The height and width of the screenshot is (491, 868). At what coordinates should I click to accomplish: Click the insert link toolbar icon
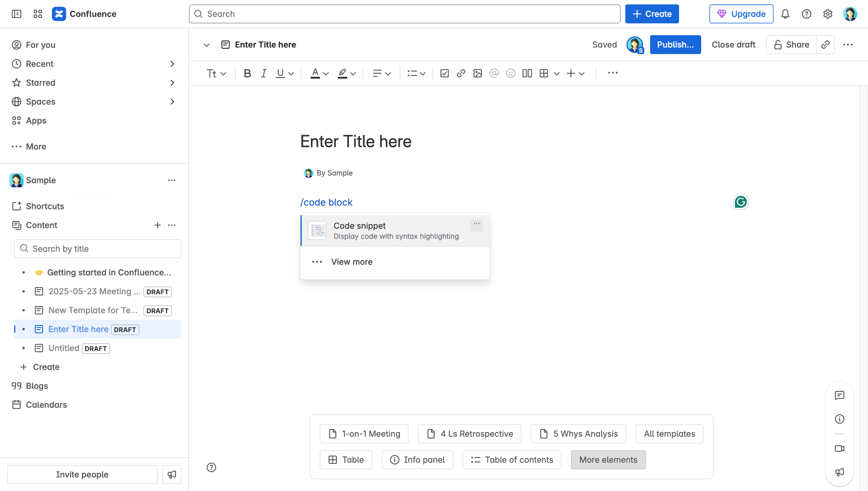(x=461, y=73)
